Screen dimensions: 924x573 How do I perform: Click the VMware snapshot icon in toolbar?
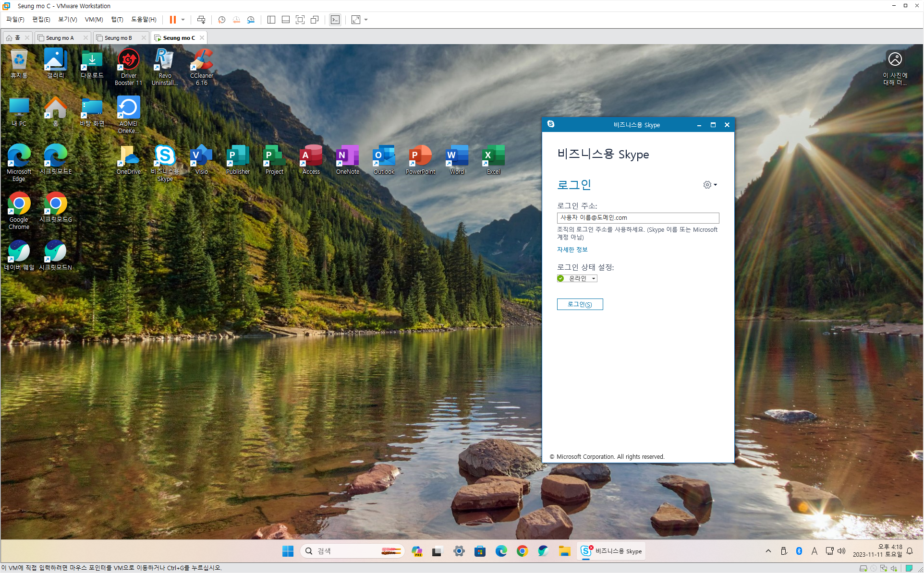(x=221, y=20)
